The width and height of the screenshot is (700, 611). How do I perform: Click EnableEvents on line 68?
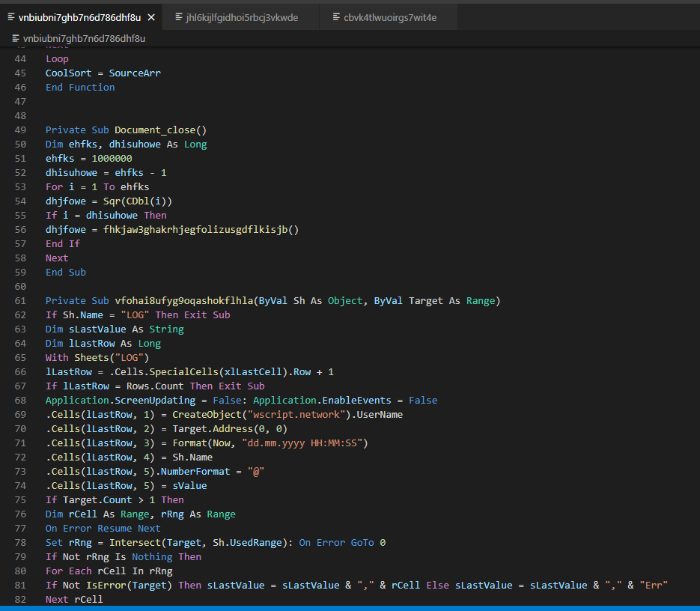(x=356, y=401)
